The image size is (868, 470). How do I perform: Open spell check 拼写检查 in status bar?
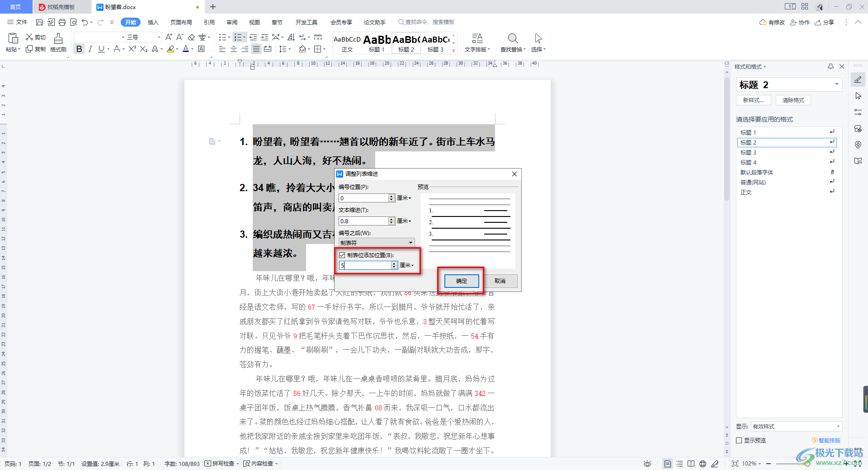point(222,464)
